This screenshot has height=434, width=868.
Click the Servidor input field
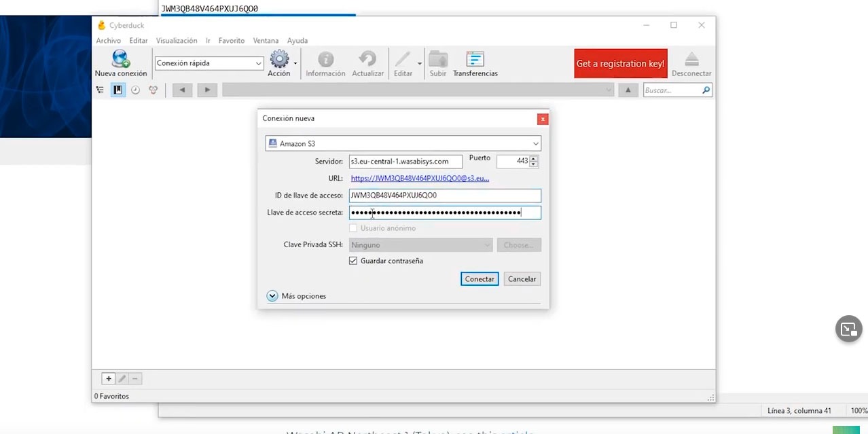coord(405,162)
